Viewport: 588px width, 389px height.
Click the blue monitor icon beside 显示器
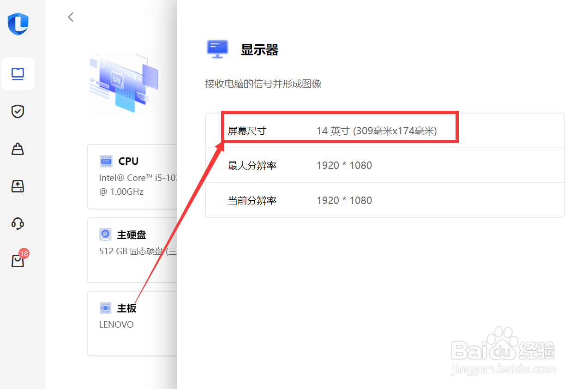(217, 49)
